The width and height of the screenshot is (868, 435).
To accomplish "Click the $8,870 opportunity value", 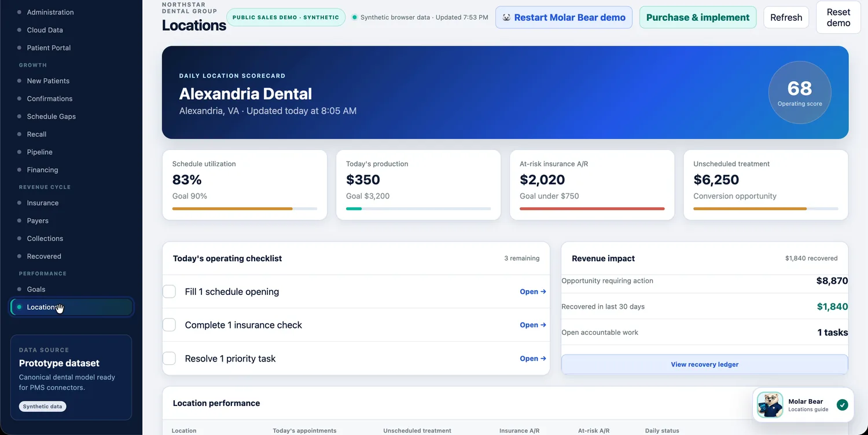I will [x=832, y=281].
